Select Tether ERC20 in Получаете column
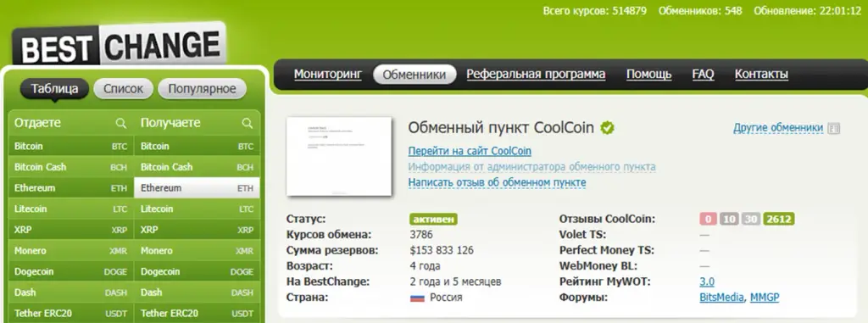Screen dimensions: 868x323 tap(197, 313)
